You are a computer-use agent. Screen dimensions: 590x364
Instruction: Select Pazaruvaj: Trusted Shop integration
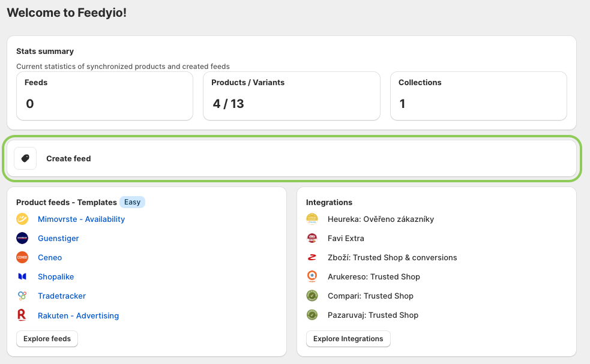pos(373,315)
